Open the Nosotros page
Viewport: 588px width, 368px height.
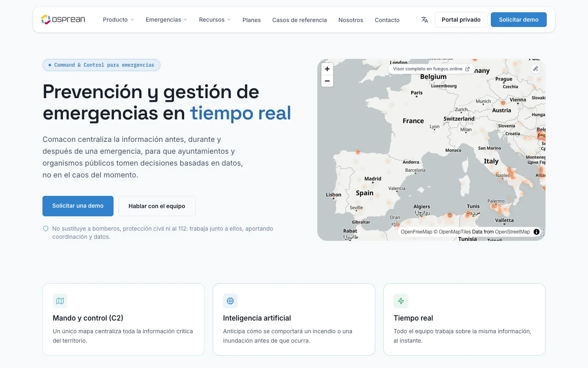click(x=351, y=20)
